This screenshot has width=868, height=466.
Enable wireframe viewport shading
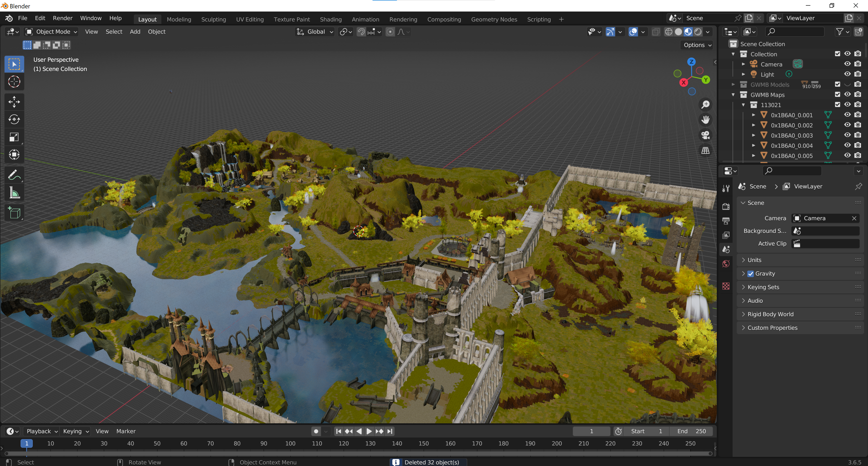(669, 32)
